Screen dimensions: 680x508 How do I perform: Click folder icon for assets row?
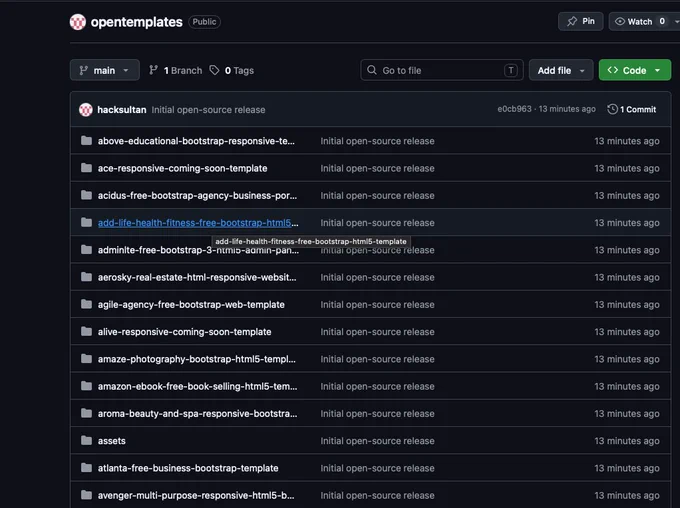tap(86, 441)
